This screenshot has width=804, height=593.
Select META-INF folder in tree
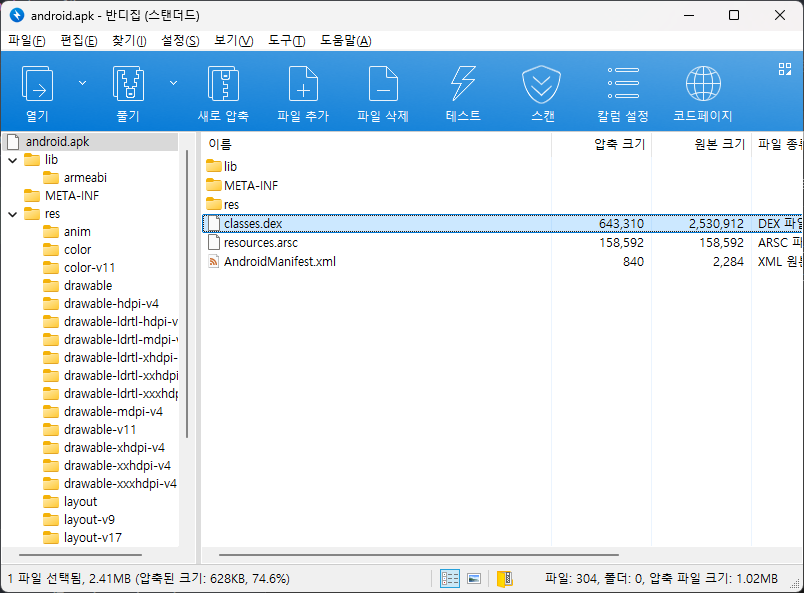point(72,196)
